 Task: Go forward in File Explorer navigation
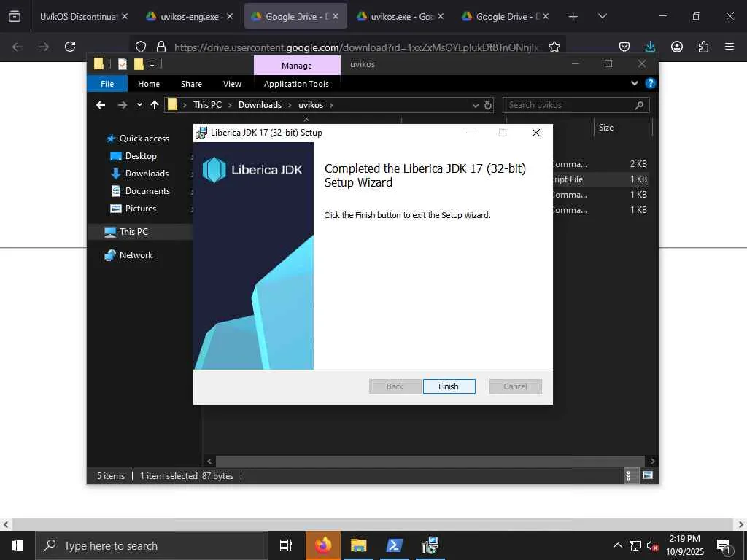coord(123,105)
